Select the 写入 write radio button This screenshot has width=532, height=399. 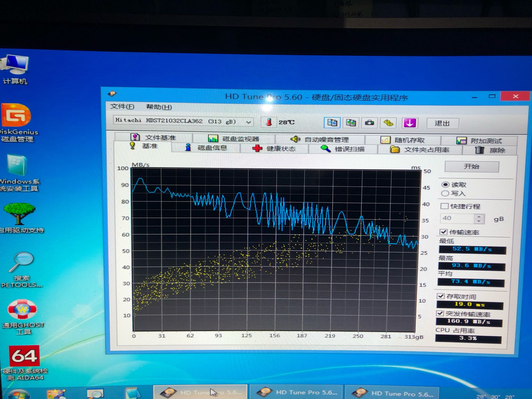point(445,193)
